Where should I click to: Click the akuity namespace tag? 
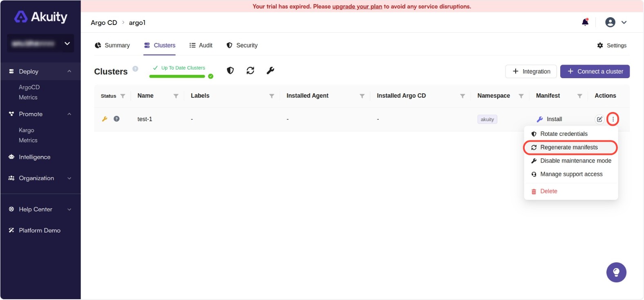tap(487, 120)
